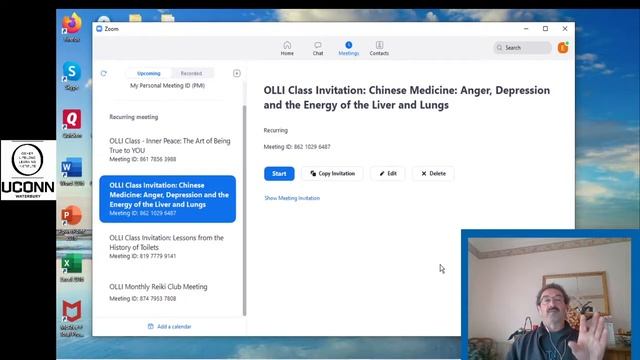
Task: Click the Edit meeting button
Action: (x=388, y=173)
